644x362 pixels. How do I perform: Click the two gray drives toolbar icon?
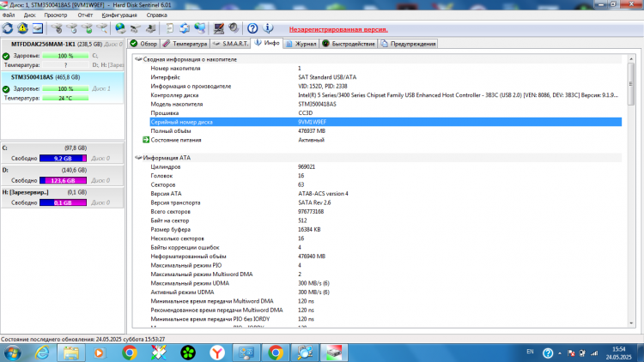coord(136,28)
